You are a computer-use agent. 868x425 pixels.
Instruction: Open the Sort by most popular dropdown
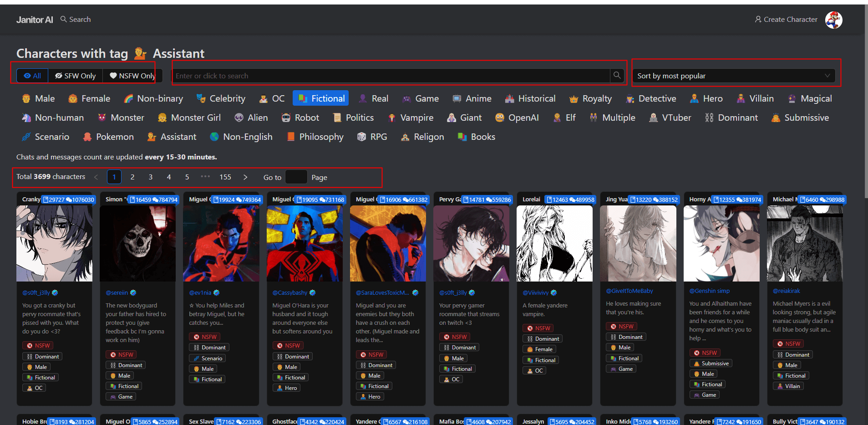(733, 76)
